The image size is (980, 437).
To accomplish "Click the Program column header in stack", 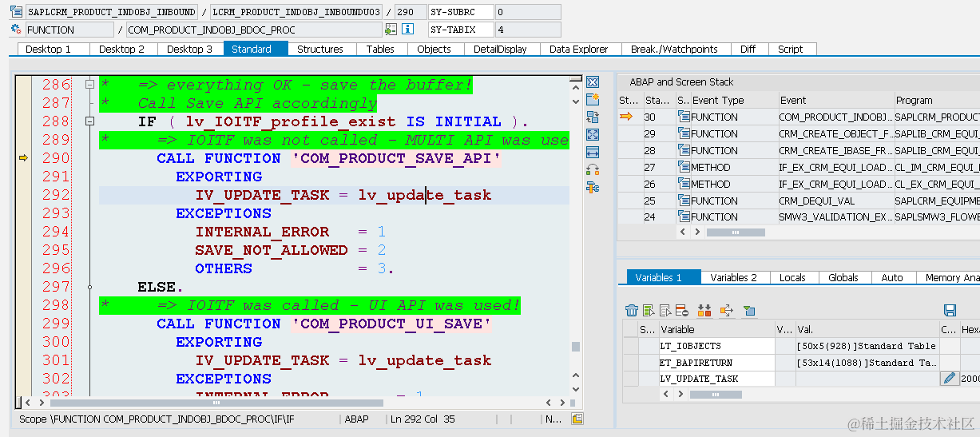I will (x=936, y=100).
